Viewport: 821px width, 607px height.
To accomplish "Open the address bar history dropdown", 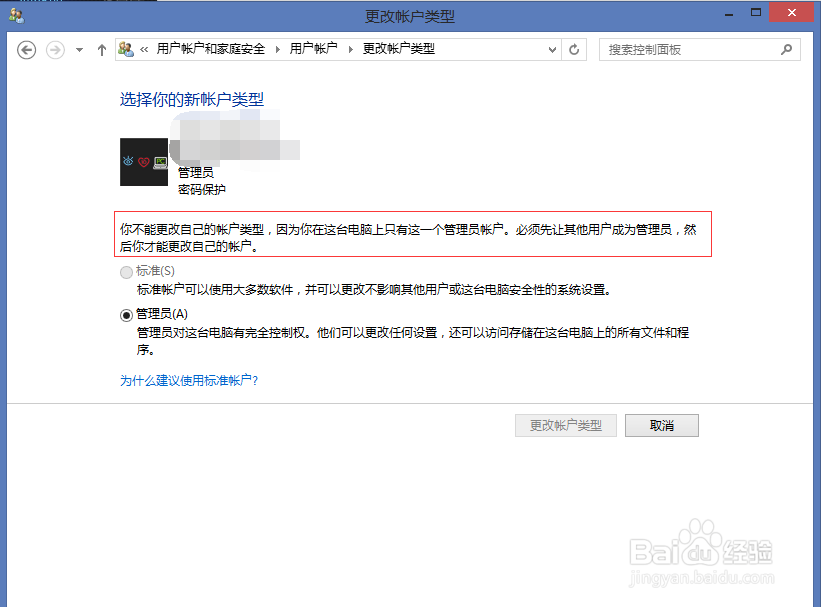I will [552, 49].
